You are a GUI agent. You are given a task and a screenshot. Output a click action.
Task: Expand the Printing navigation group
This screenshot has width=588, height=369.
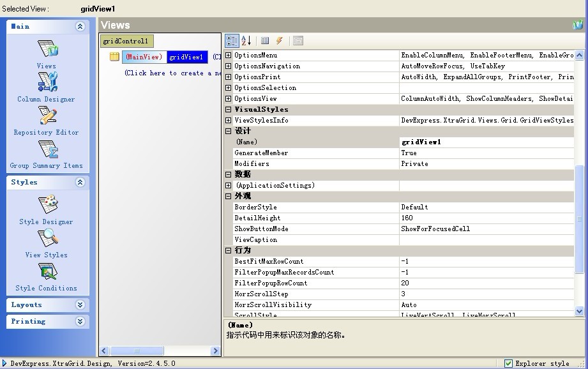pos(80,321)
